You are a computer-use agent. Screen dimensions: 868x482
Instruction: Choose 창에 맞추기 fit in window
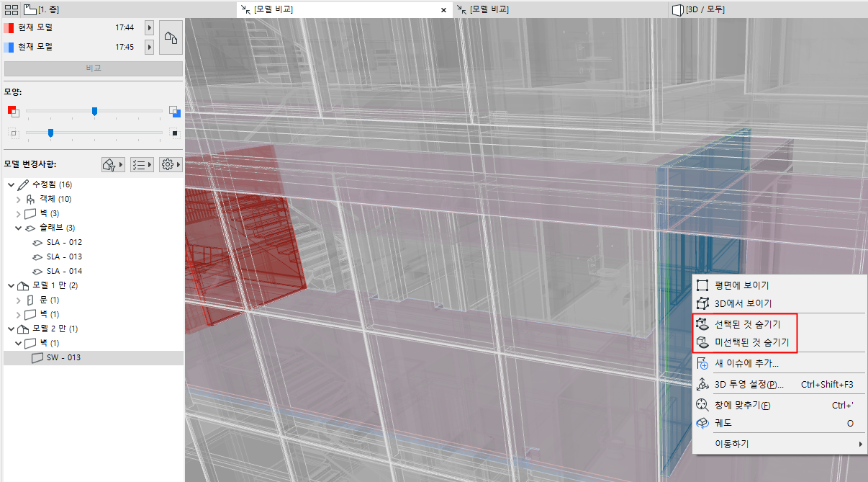779,406
